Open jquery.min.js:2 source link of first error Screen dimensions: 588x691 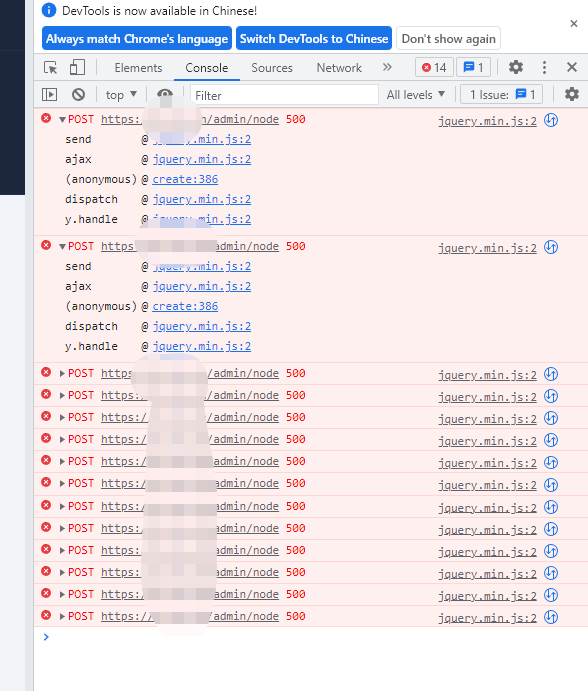(x=488, y=121)
